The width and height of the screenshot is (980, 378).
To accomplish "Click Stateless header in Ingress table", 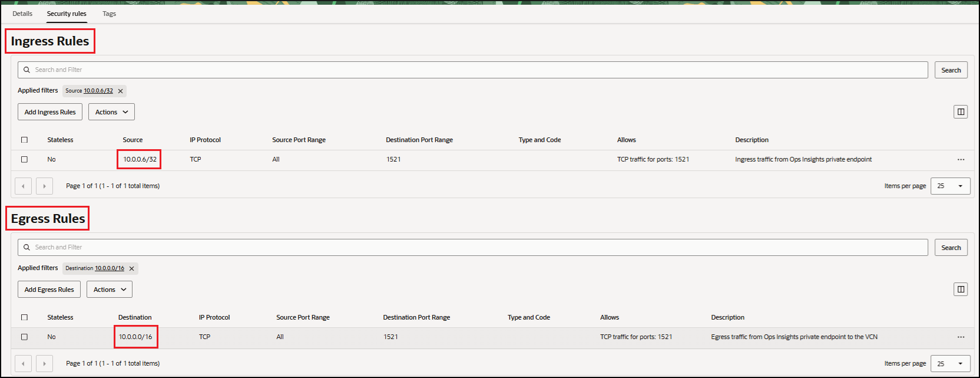I will pyautogui.click(x=60, y=140).
